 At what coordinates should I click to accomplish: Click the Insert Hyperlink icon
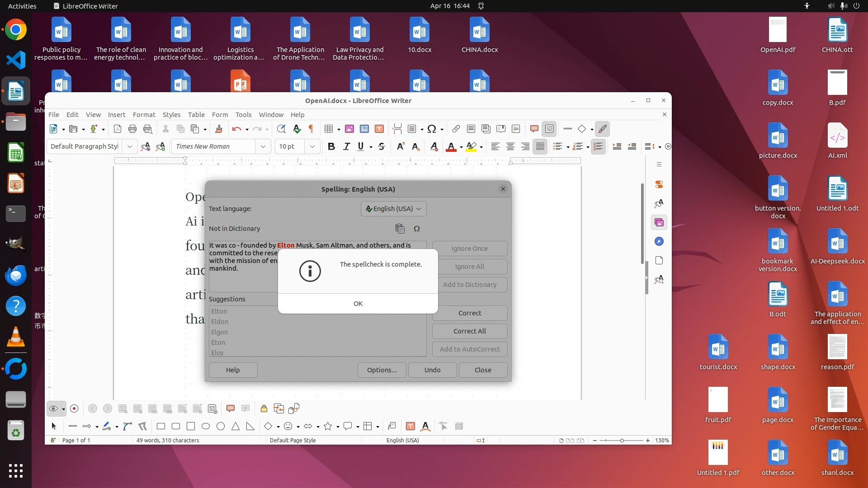[x=456, y=129]
